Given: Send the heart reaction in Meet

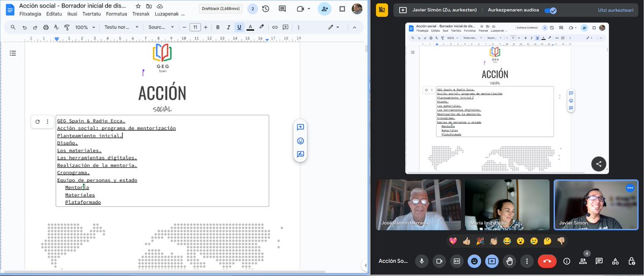Looking at the screenshot, I should [x=453, y=241].
